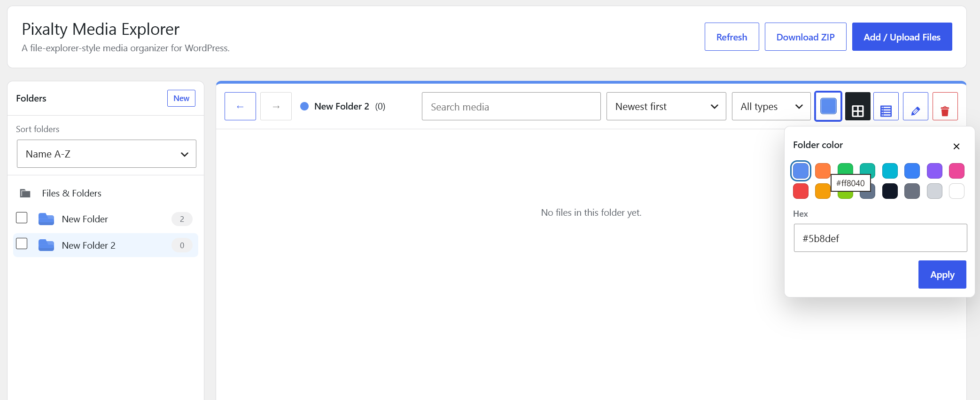980x400 pixels.
Task: Close the Folder color popup
Action: click(956, 146)
